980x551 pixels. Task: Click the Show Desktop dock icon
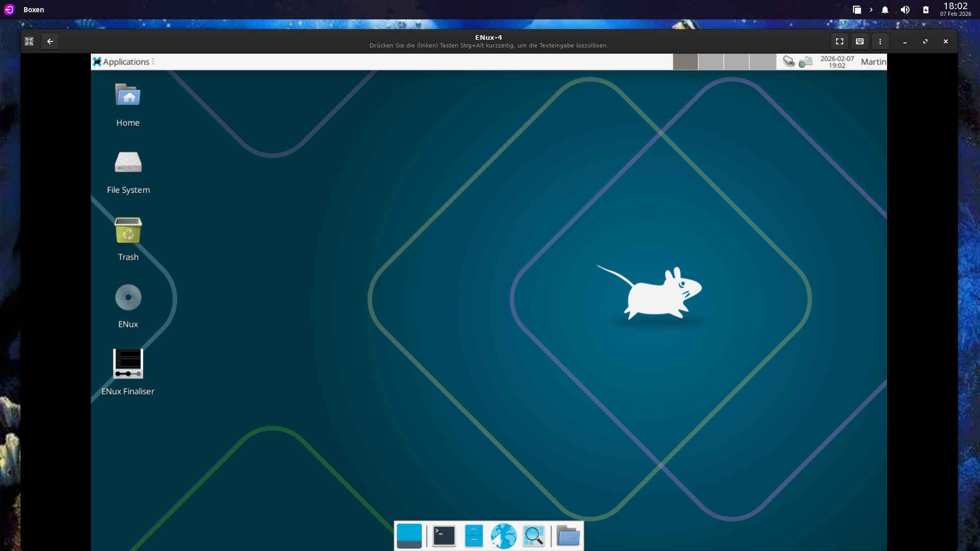point(409,536)
